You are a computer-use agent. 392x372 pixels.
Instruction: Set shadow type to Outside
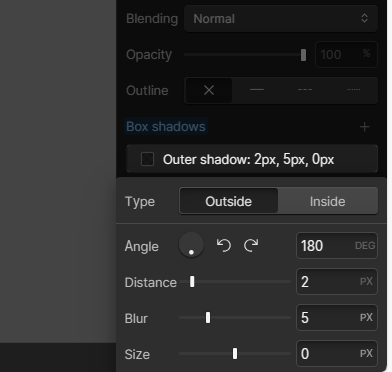(229, 201)
